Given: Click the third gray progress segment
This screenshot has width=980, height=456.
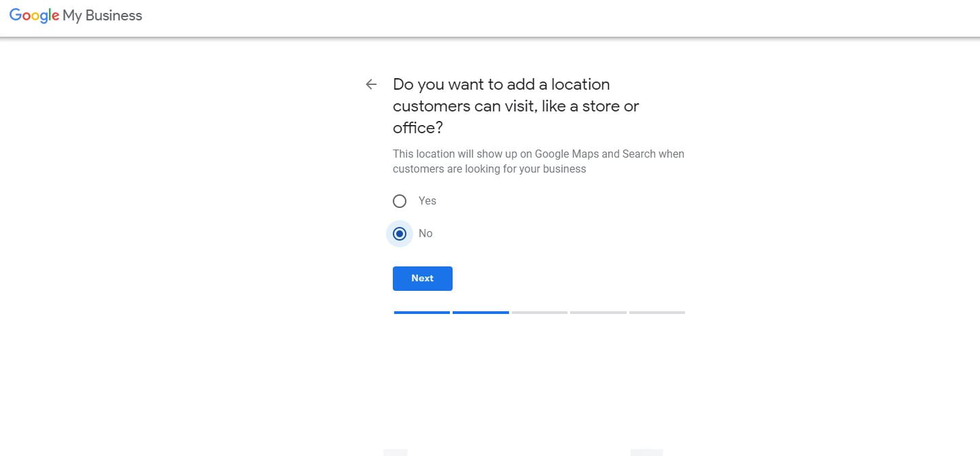Looking at the screenshot, I should coord(539,313).
